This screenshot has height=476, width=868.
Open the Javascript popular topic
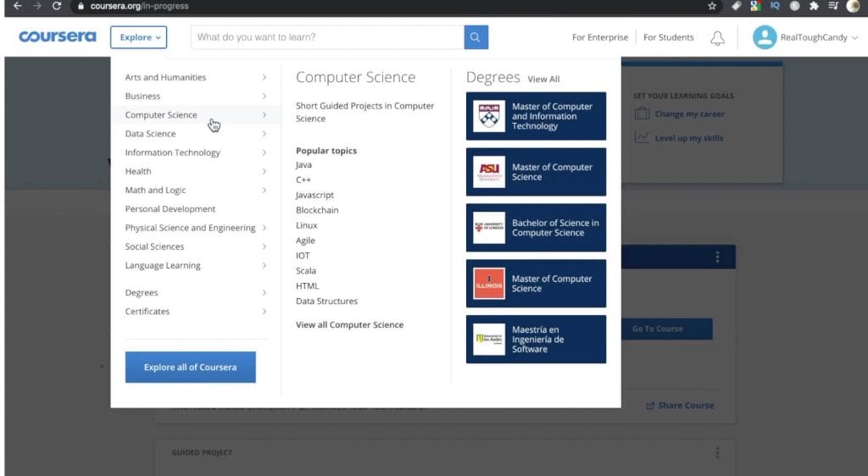314,195
